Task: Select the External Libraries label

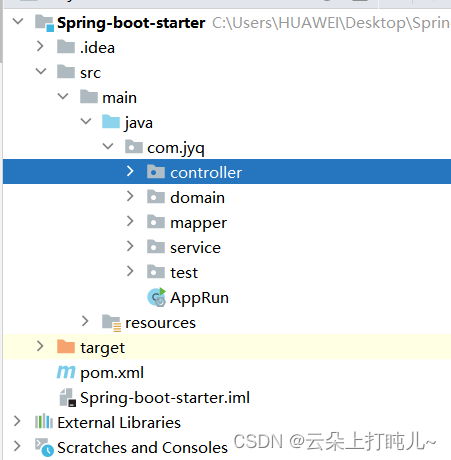Action: (x=119, y=423)
